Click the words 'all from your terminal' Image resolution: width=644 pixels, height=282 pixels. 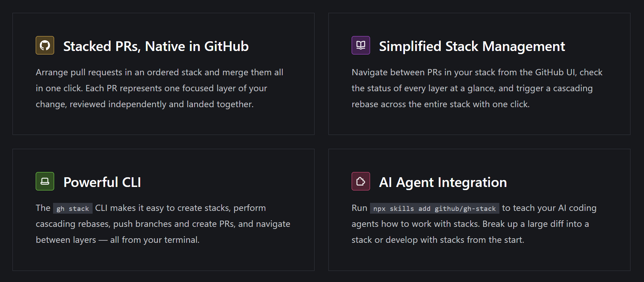(x=154, y=240)
